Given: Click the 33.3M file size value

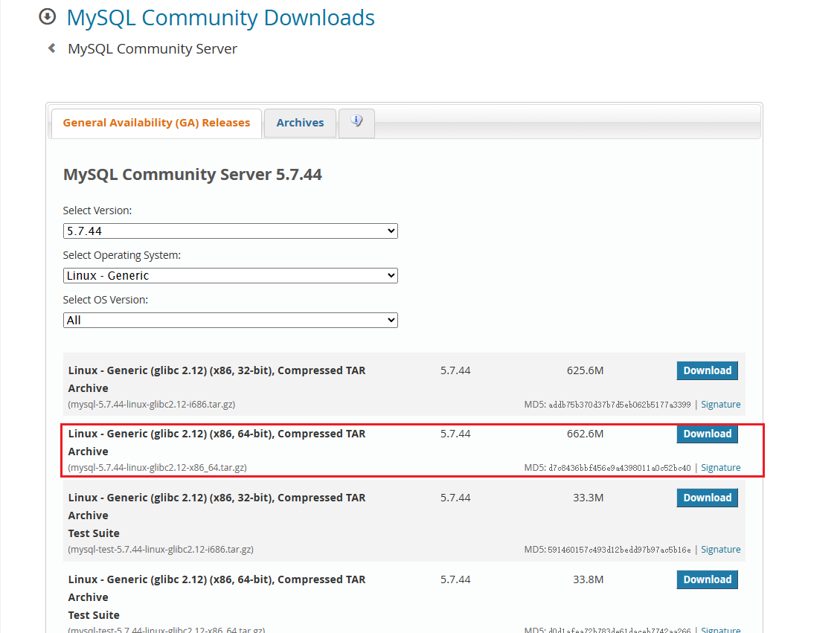Looking at the screenshot, I should [x=589, y=498].
